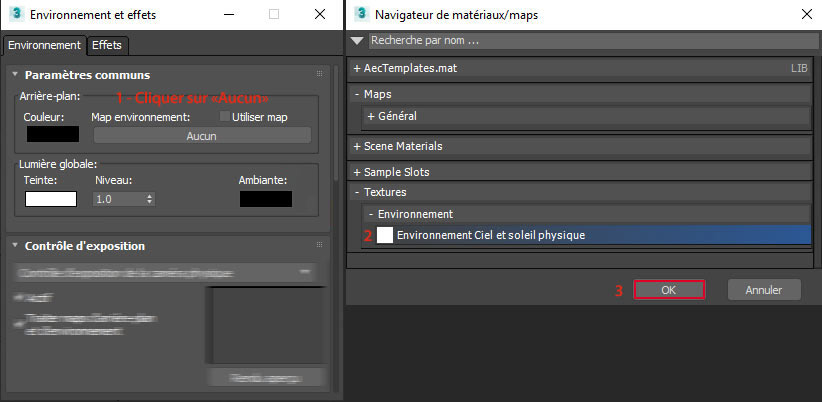Select the Environnement tab

44,45
